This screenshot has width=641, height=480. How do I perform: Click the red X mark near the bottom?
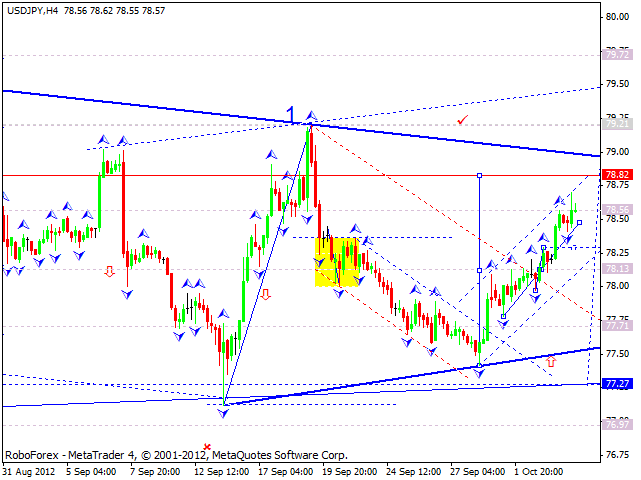point(207,446)
